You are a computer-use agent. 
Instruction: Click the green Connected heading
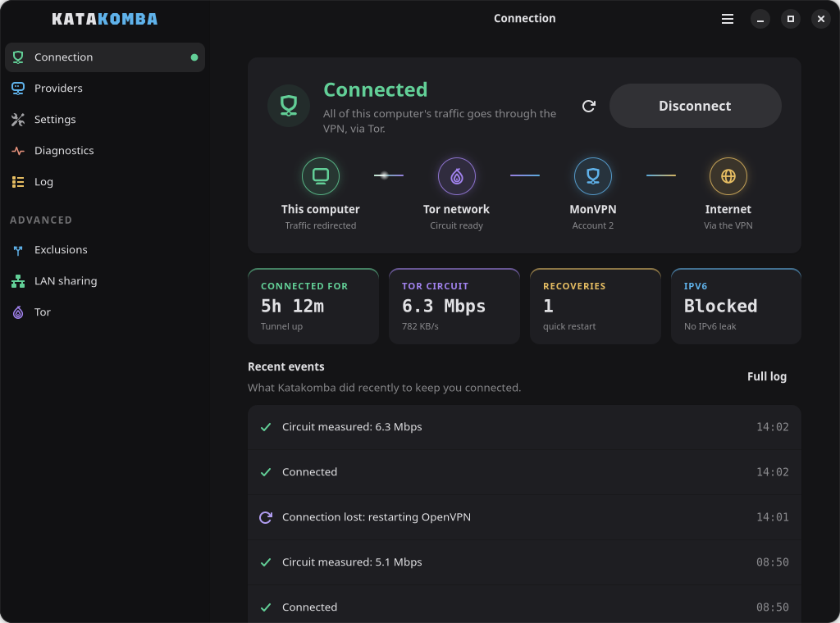coord(376,90)
